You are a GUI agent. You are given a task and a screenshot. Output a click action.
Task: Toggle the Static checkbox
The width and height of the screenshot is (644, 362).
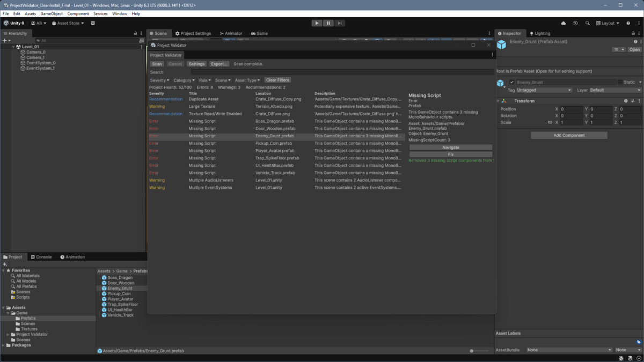pyautogui.click(x=620, y=82)
